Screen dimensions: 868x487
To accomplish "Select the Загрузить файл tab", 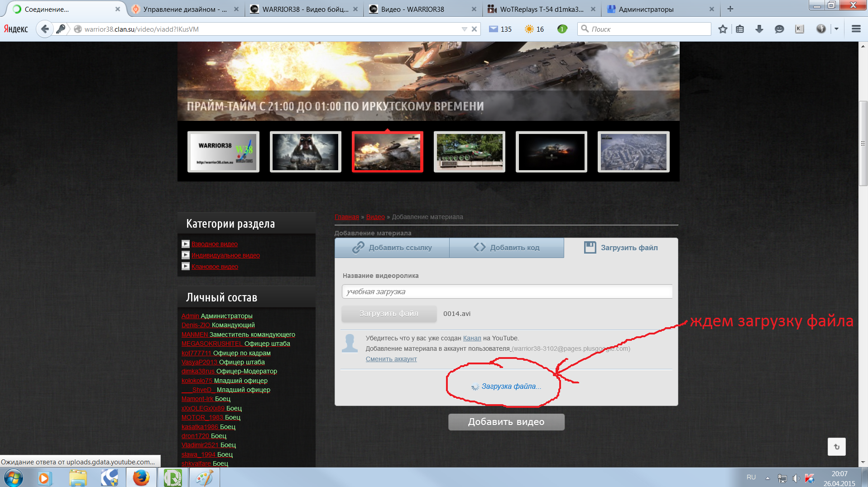I will click(x=621, y=248).
